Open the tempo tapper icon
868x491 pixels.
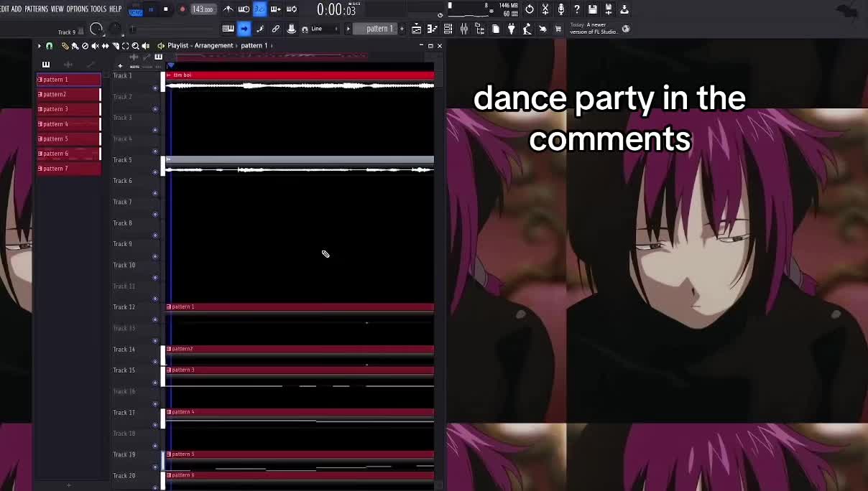coord(527,29)
